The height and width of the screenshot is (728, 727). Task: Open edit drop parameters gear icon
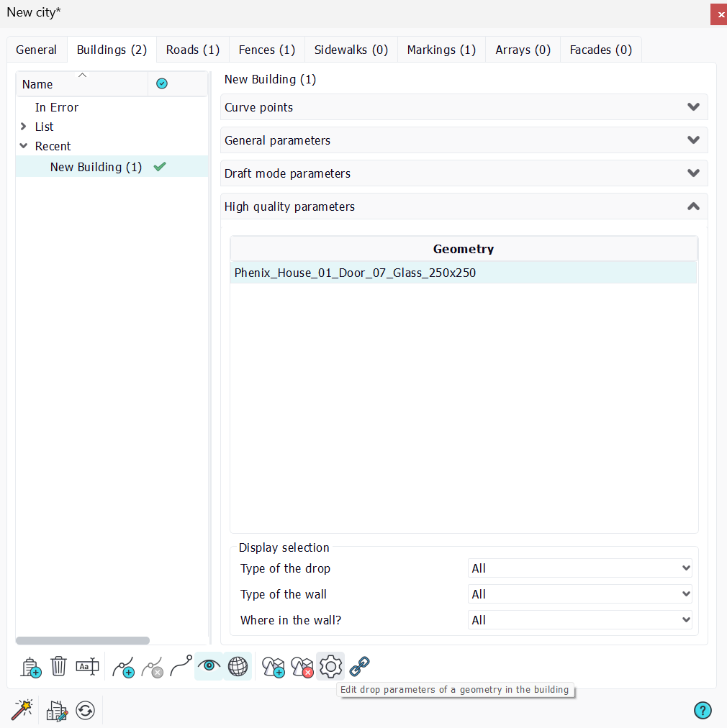330,667
